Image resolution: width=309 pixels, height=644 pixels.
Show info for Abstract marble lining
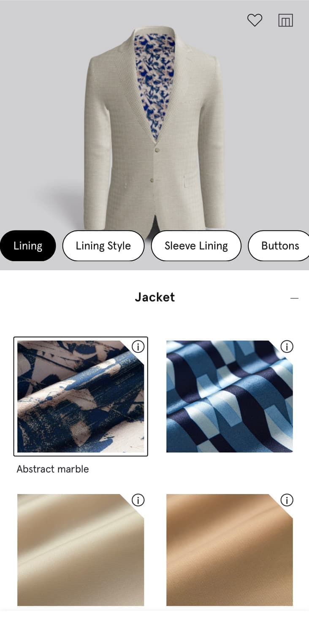138,347
